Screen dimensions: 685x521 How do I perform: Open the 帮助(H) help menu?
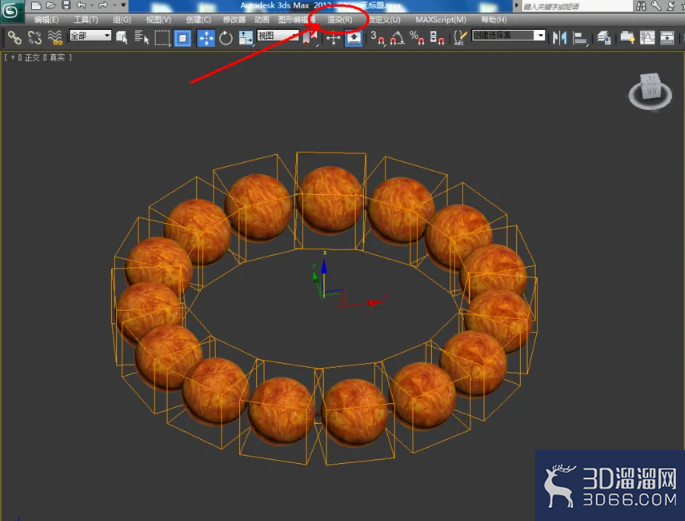tap(494, 20)
